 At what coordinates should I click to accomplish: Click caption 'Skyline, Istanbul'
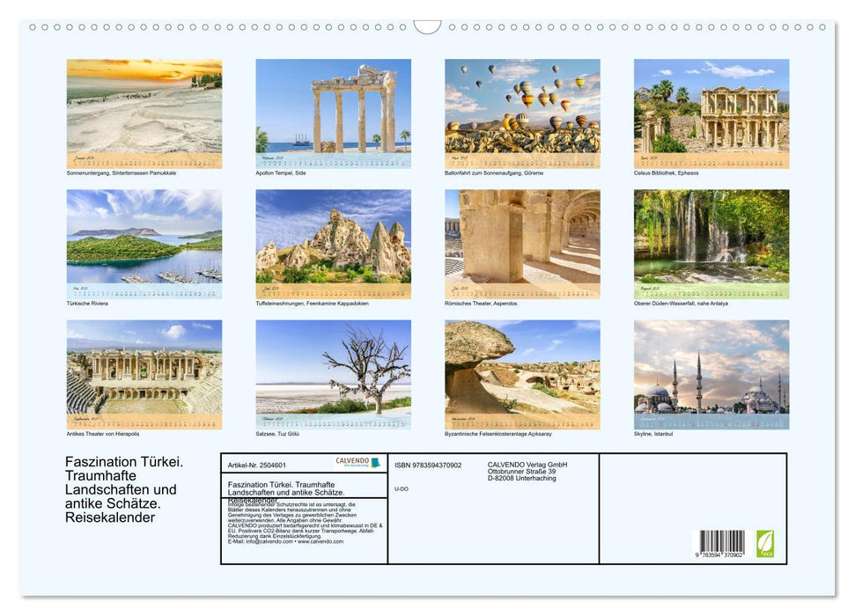point(653,434)
